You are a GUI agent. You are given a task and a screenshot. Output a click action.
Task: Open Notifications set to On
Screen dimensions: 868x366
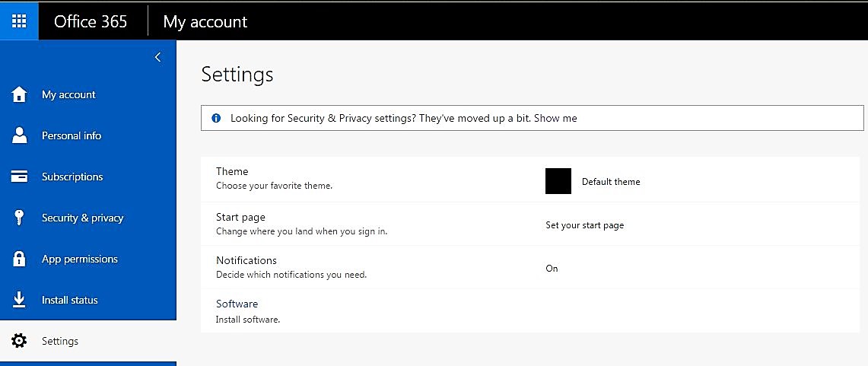pos(552,268)
